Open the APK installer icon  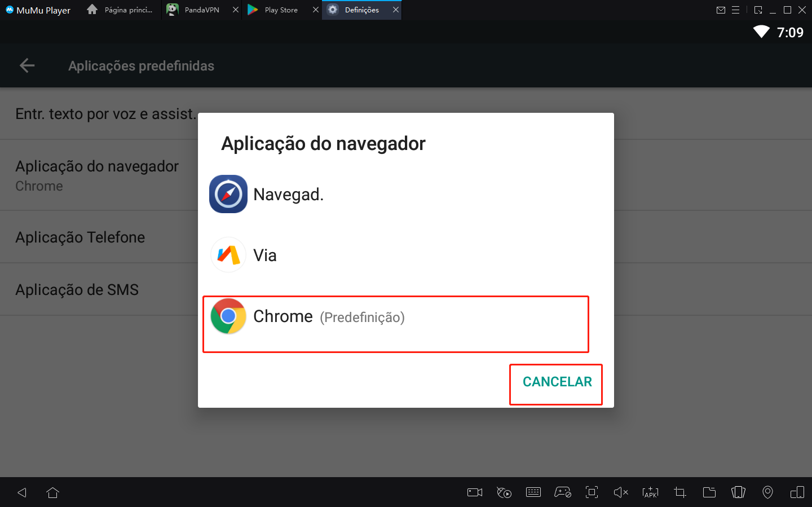tap(650, 492)
